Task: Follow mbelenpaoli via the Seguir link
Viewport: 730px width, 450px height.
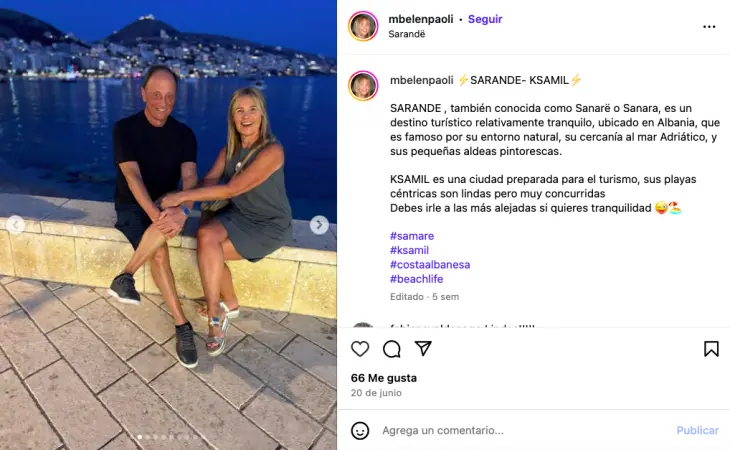Action: [485, 19]
